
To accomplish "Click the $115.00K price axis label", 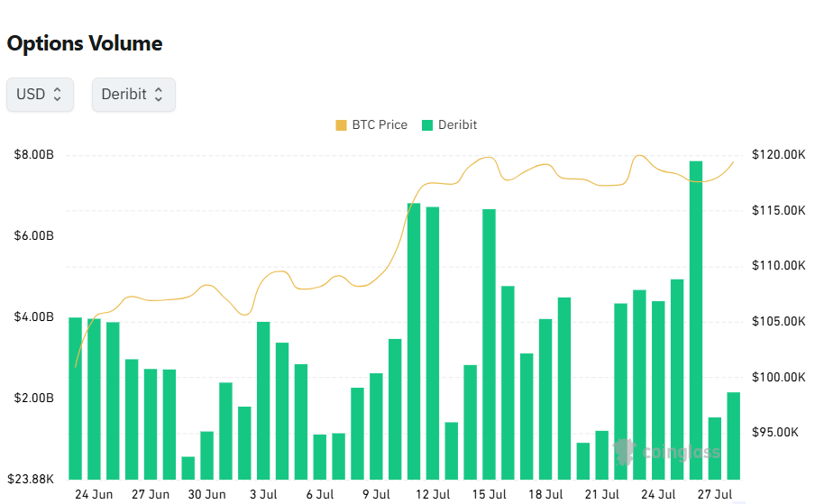I will click(x=779, y=210).
